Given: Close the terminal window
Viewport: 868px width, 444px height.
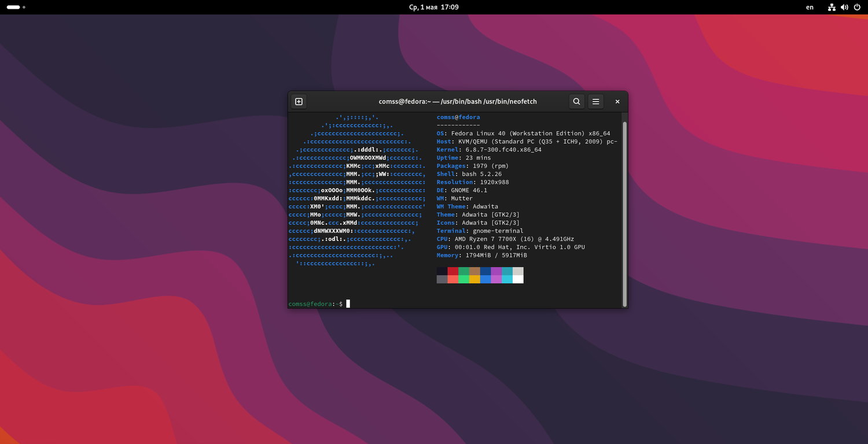Looking at the screenshot, I should 617,102.
